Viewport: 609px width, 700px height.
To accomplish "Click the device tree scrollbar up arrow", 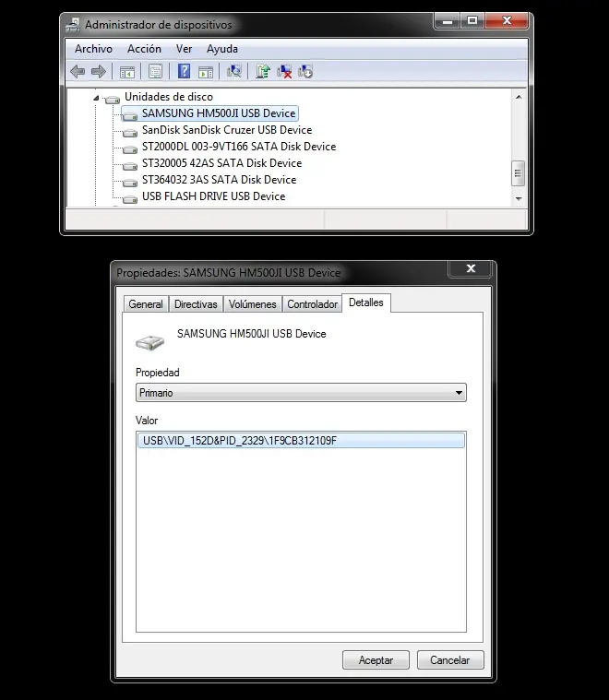I will click(x=519, y=97).
